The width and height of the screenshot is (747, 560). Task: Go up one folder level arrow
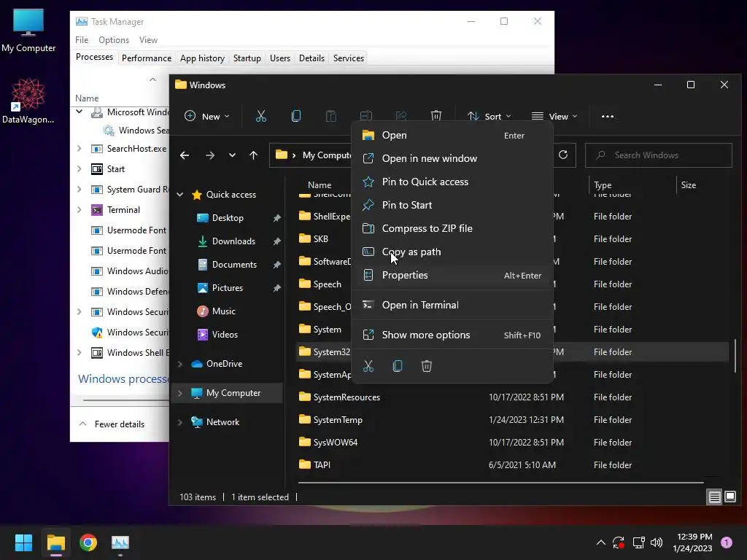point(253,155)
